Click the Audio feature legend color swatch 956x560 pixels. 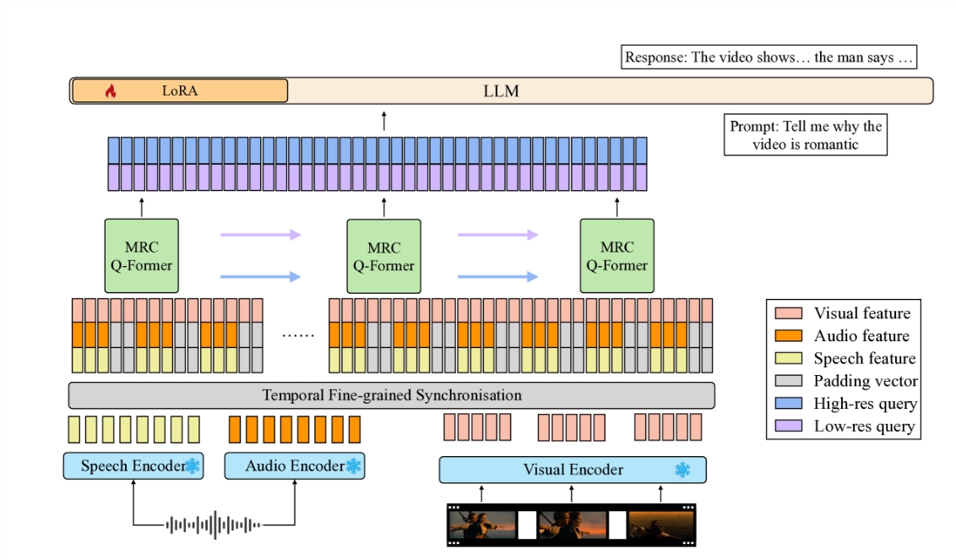(789, 336)
